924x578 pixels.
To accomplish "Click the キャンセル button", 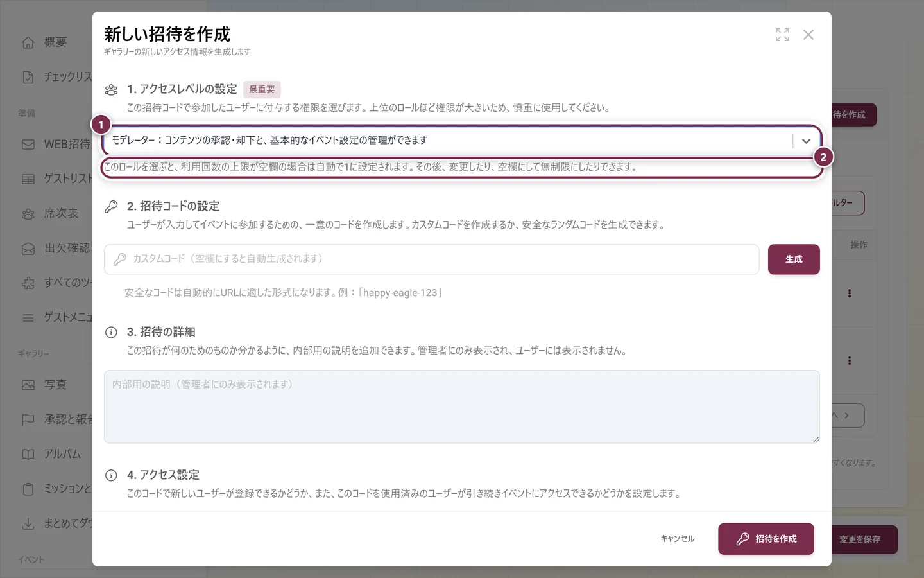I will 678,539.
